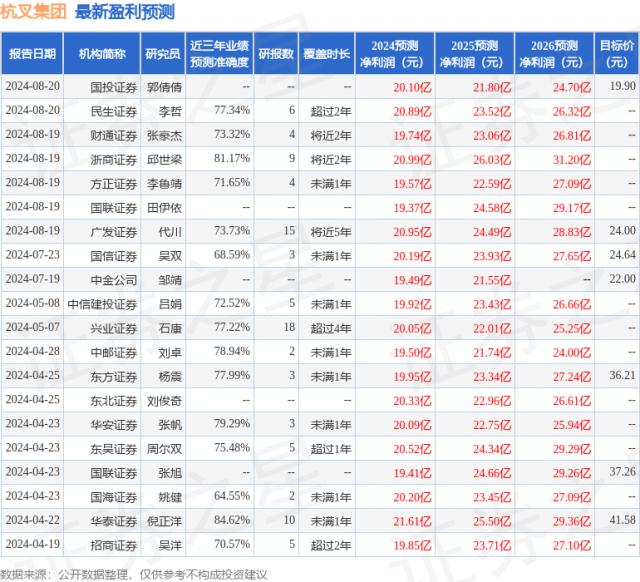
Task: Click the 杭叉集团 title link
Action: pyautogui.click(x=34, y=12)
